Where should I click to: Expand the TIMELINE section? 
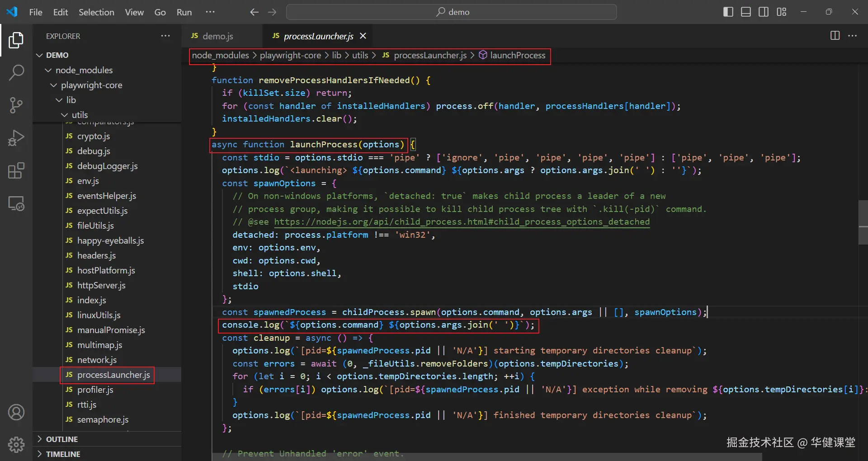point(63,454)
